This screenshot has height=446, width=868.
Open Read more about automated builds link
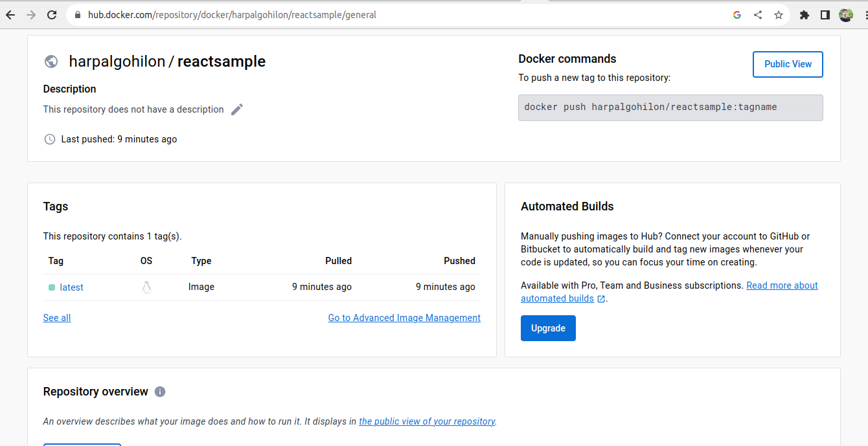[782, 285]
